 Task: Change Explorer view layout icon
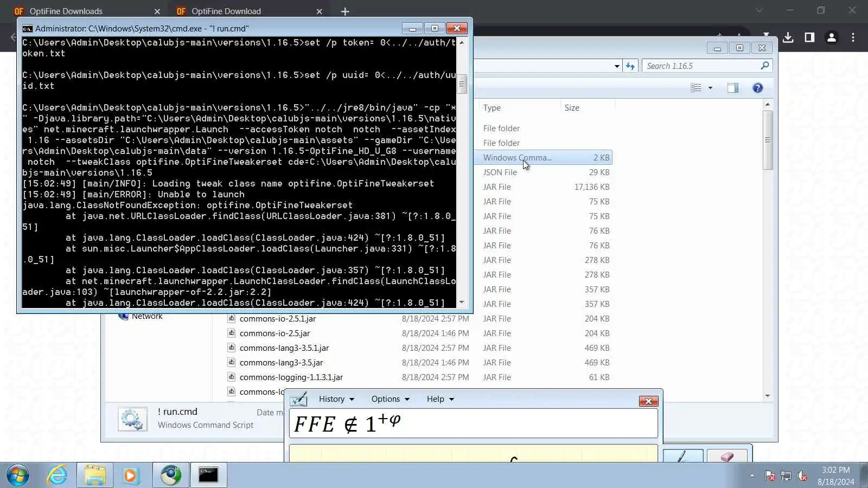point(695,88)
